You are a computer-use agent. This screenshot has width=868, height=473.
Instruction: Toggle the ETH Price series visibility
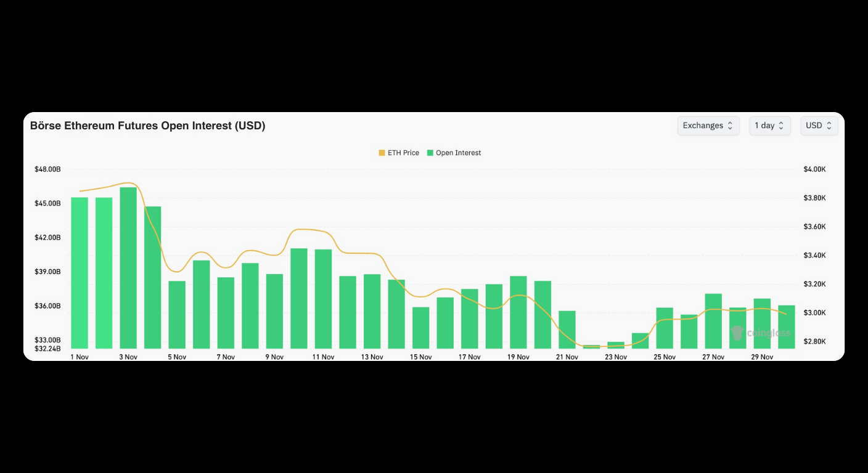point(398,153)
